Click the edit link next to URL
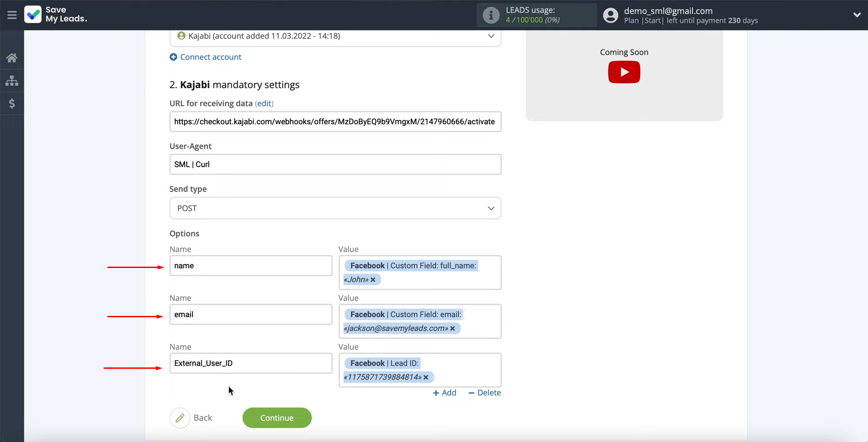The width and height of the screenshot is (868, 442). point(264,103)
